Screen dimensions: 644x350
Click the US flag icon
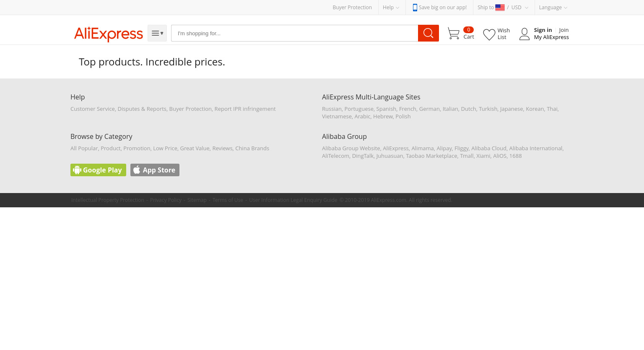[x=500, y=8]
